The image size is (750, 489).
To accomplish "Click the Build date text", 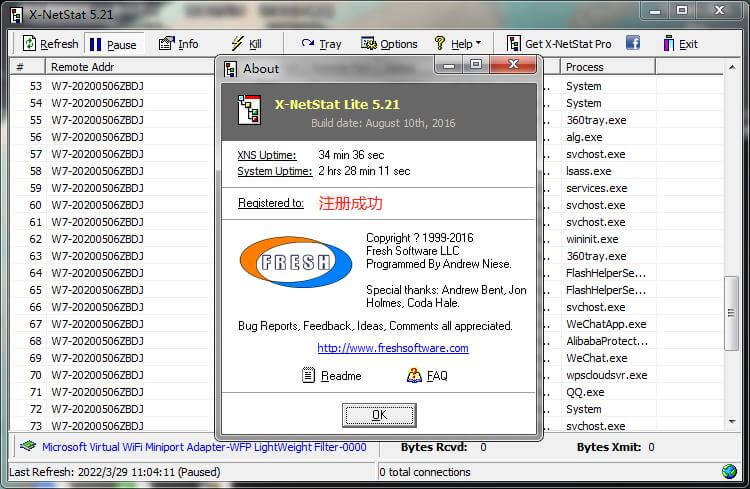I will (383, 123).
